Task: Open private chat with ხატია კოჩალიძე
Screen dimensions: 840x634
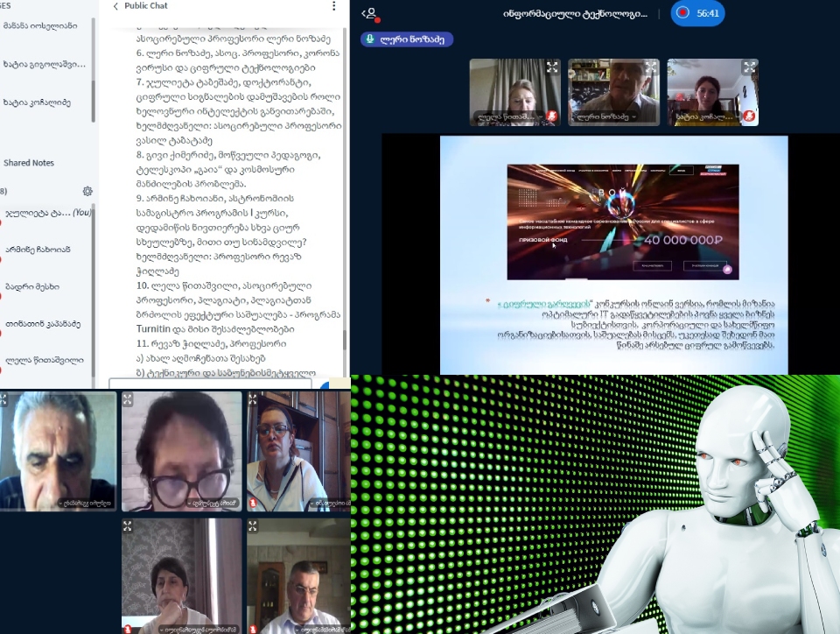Action: (37, 102)
